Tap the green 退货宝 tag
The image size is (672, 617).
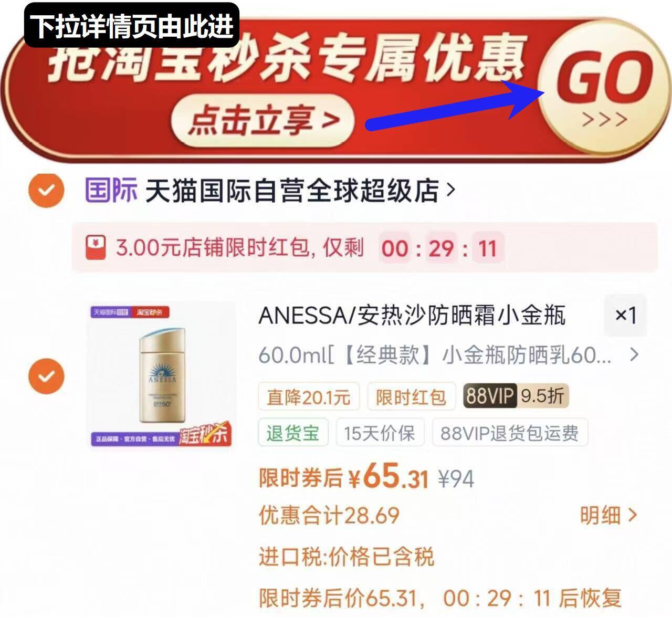pyautogui.click(x=293, y=433)
